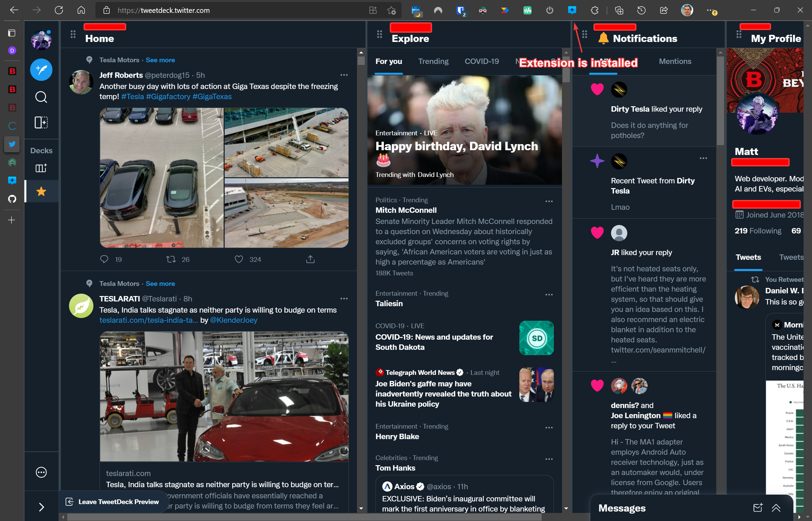Open the More options circle at sidebar bottom
812x521 pixels.
(41, 472)
